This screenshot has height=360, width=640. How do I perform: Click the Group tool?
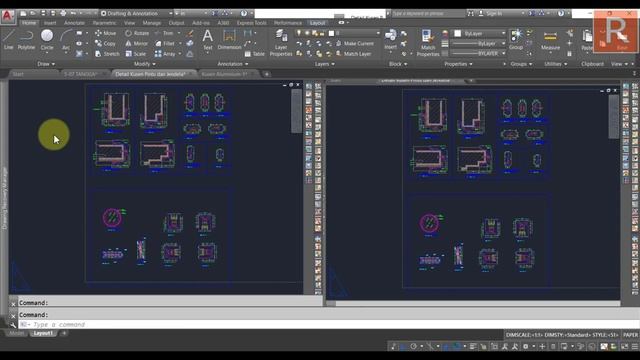(x=516, y=40)
